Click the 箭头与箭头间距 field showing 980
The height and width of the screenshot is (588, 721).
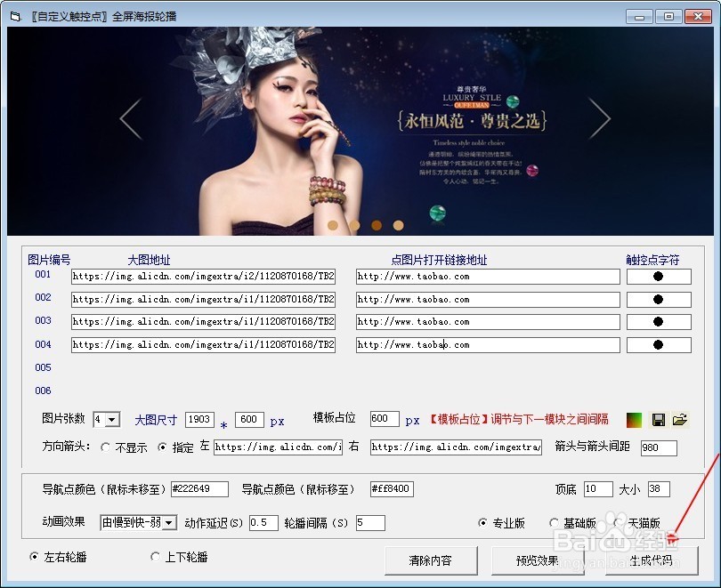tap(659, 447)
